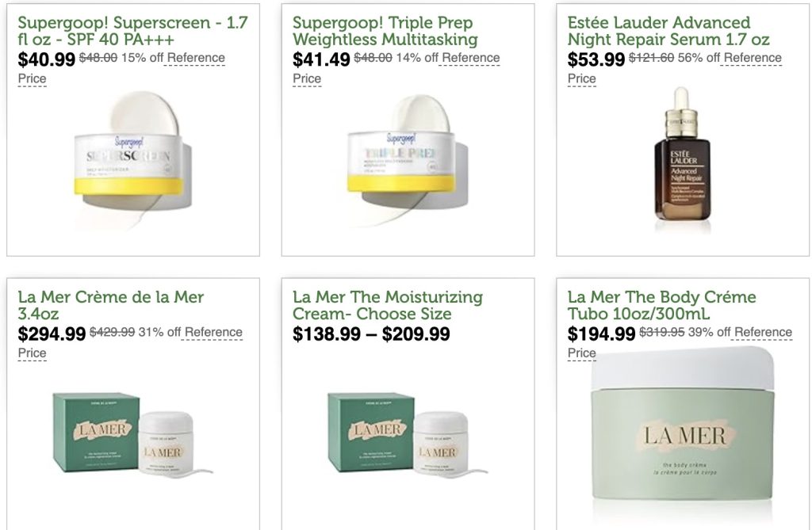Open Supergoop! Superscreen SPF 40 product title
This screenshot has height=530, width=812.
pos(132,31)
